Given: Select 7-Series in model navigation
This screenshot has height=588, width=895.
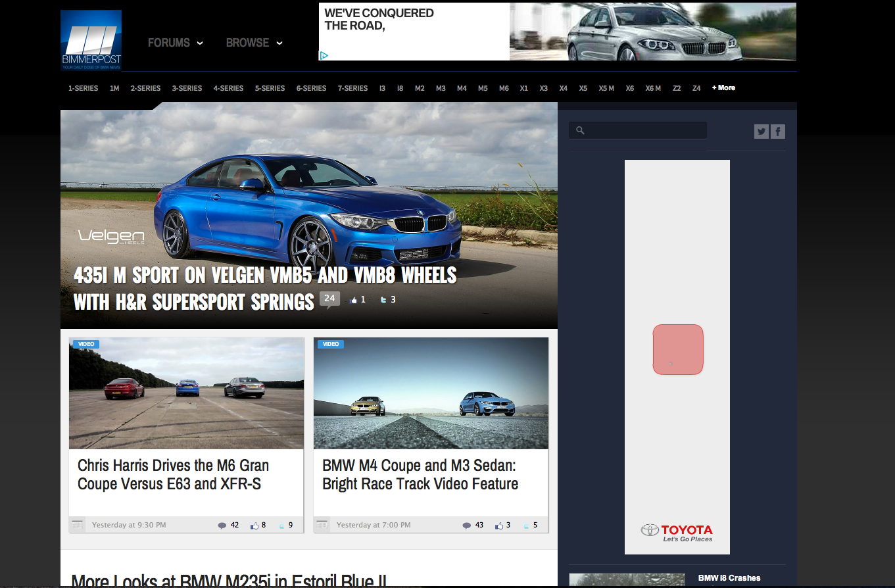Looking at the screenshot, I should click(x=352, y=88).
